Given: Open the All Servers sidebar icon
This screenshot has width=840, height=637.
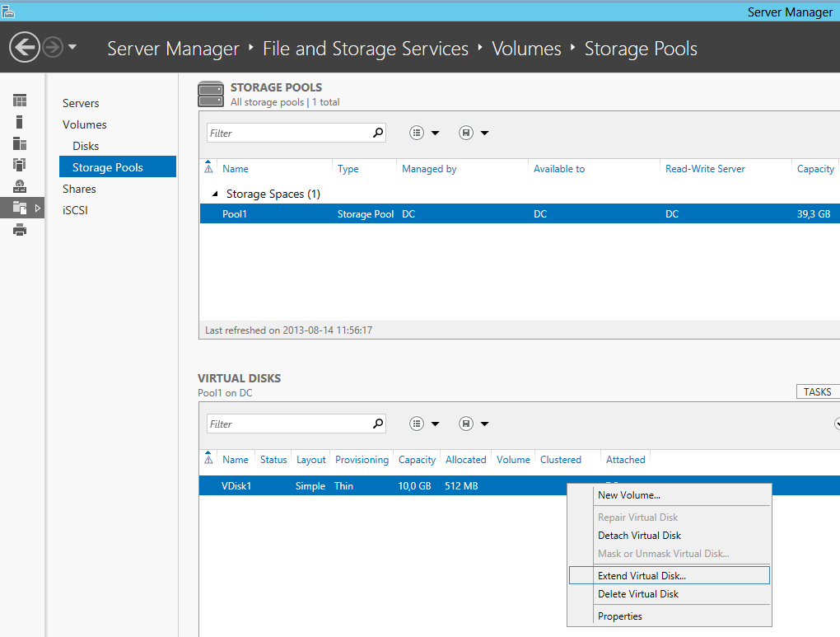Looking at the screenshot, I should pyautogui.click(x=20, y=143).
